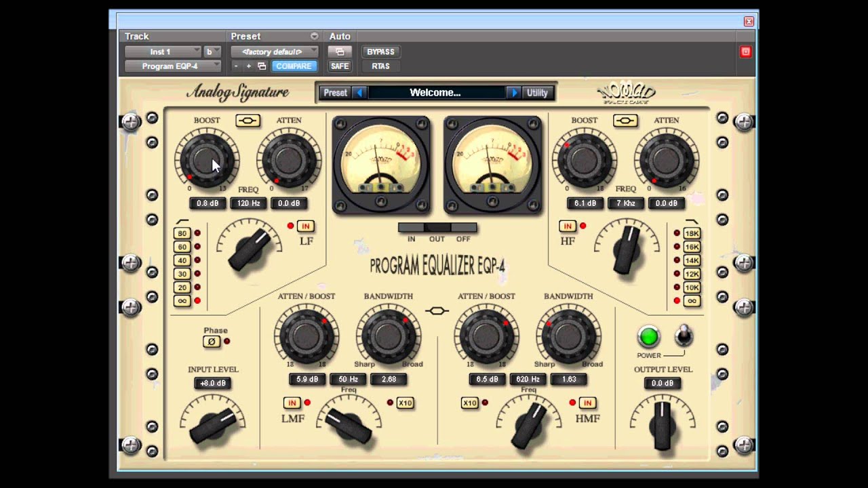Image resolution: width=868 pixels, height=488 pixels.
Task: Select the 80 low-cut filter button
Action: tap(182, 233)
